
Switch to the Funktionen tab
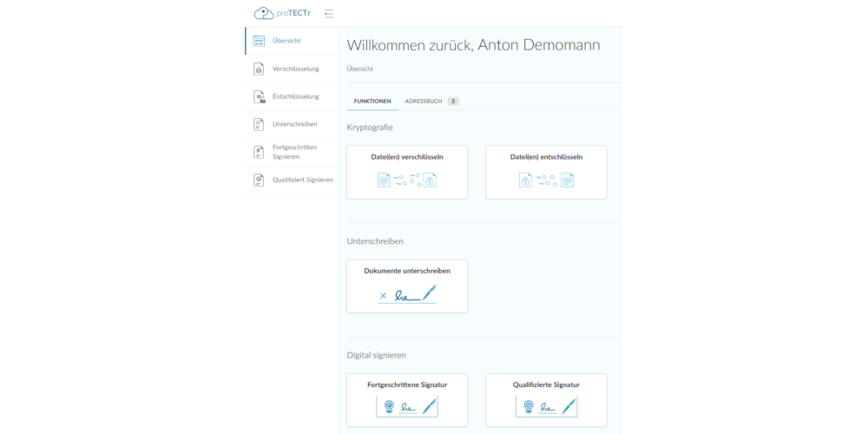click(x=372, y=102)
